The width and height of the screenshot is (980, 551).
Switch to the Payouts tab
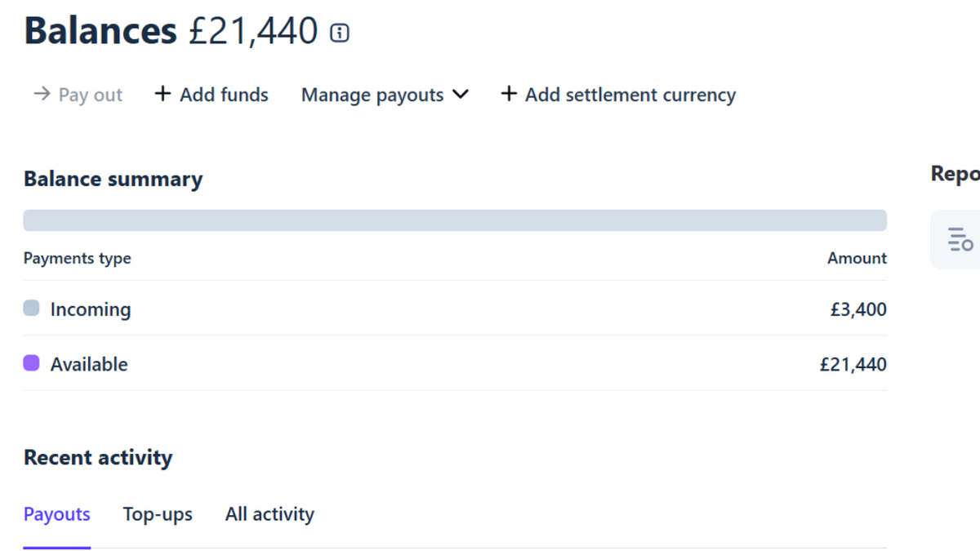[57, 514]
